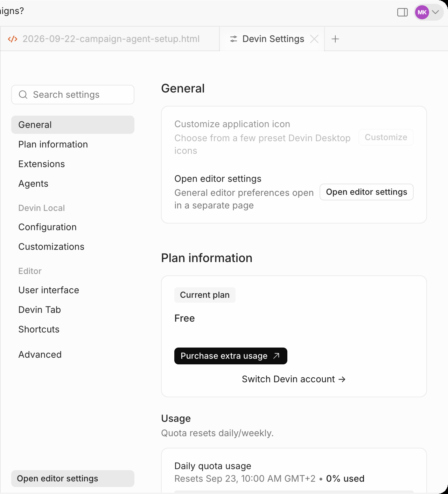Open User interface settings

(73, 290)
